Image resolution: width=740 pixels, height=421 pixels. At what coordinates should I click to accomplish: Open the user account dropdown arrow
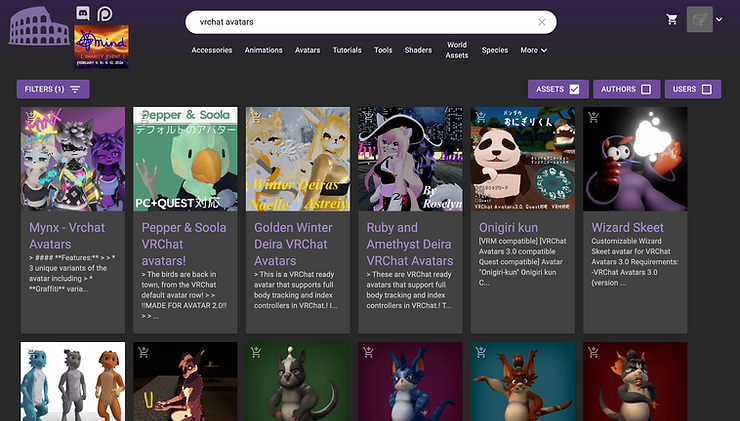pyautogui.click(x=719, y=19)
